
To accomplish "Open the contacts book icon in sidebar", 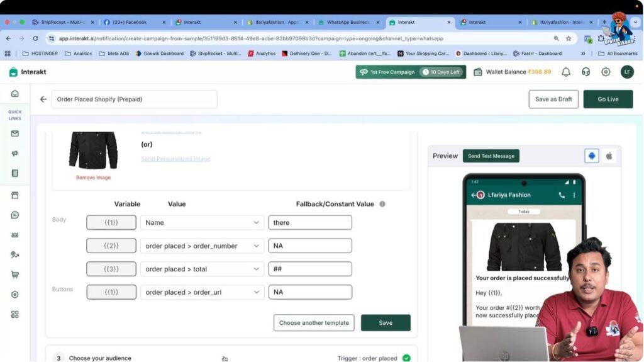I will click(15, 173).
